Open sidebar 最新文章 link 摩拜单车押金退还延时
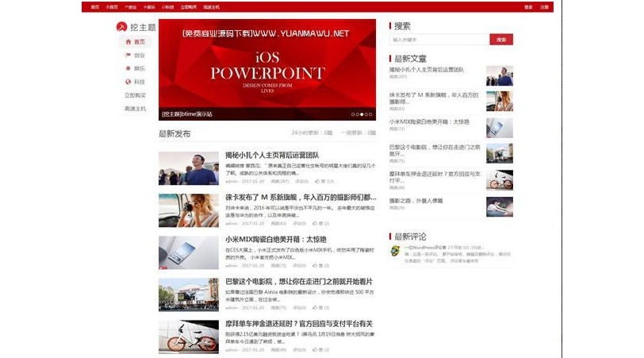The width and height of the screenshot is (644, 358). pyautogui.click(x=435, y=177)
